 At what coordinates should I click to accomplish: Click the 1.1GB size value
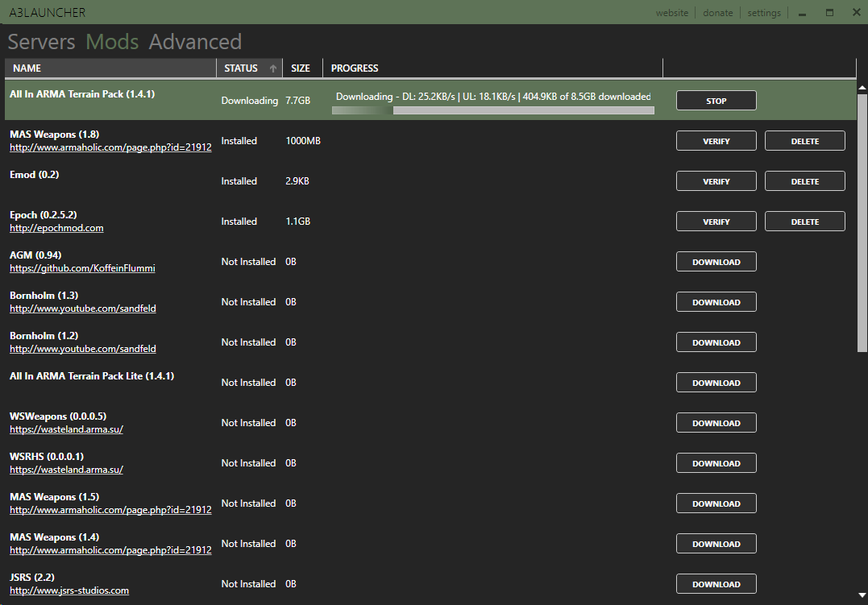click(298, 222)
